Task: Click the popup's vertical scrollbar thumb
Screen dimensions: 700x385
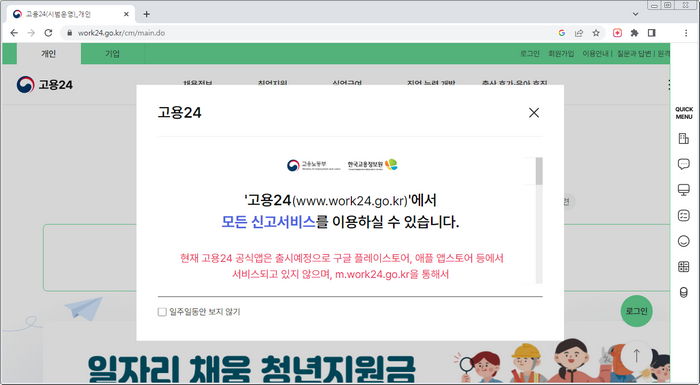Action: (x=539, y=171)
